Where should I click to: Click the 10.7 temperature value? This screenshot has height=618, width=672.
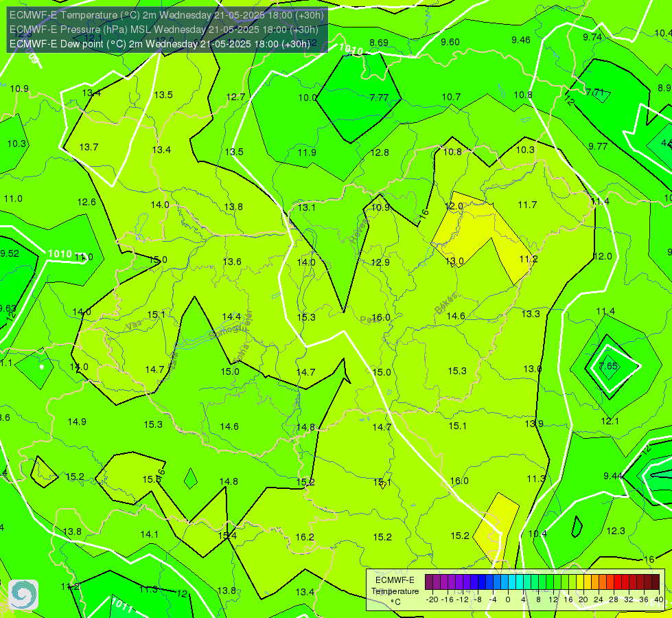point(451,97)
